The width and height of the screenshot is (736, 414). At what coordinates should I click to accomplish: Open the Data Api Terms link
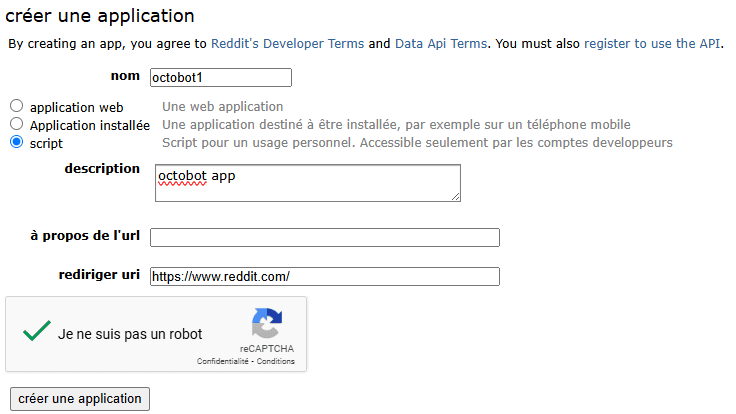click(x=441, y=44)
